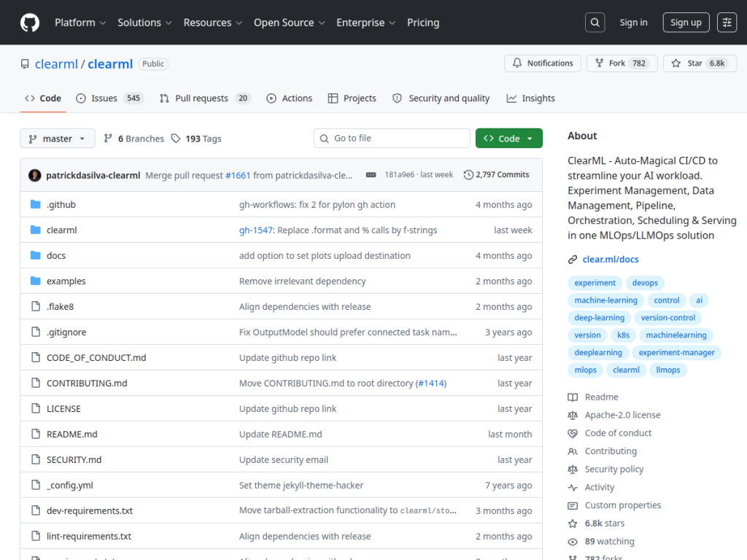Click the pulse icon beside Activity

573,488
